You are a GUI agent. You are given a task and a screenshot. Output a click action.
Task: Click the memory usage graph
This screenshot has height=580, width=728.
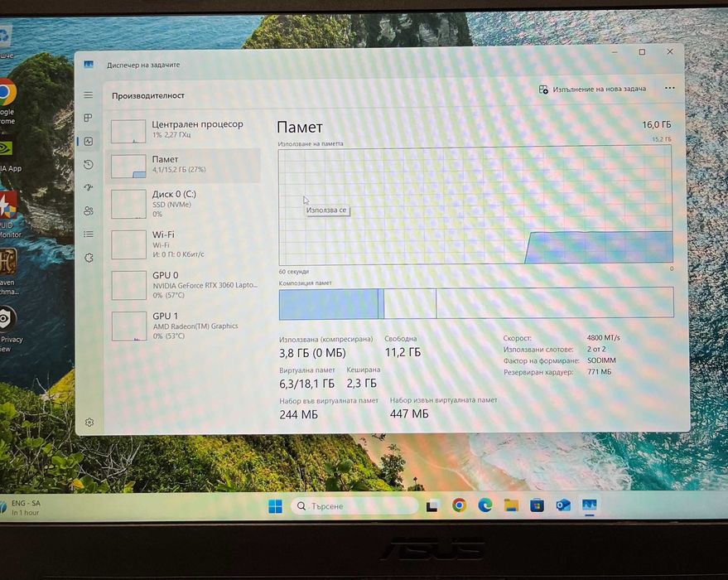pyautogui.click(x=475, y=205)
